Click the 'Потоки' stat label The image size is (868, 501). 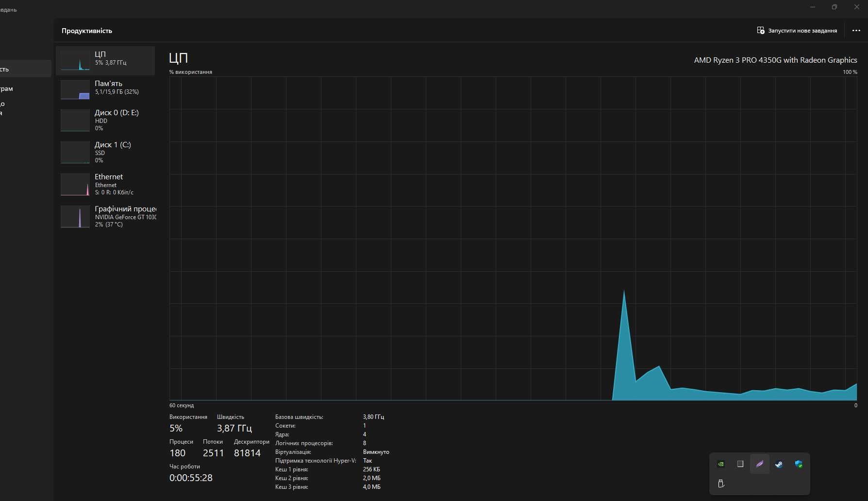213,442
